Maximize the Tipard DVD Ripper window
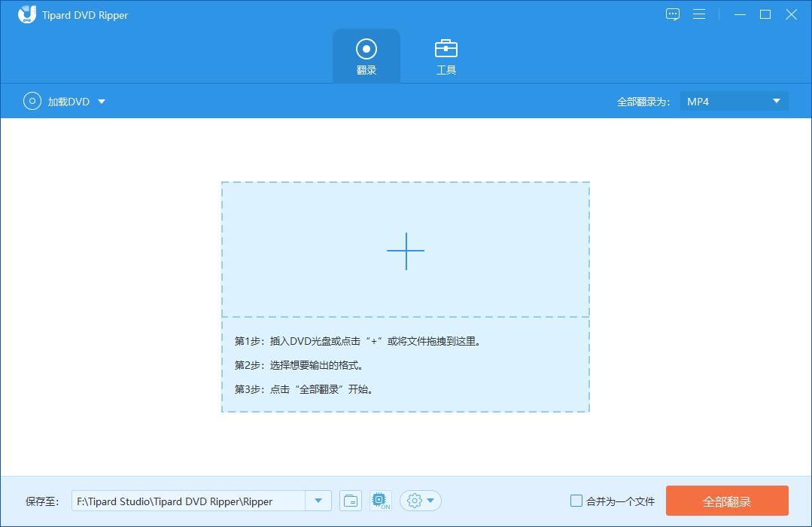The image size is (812, 527). tap(765, 14)
